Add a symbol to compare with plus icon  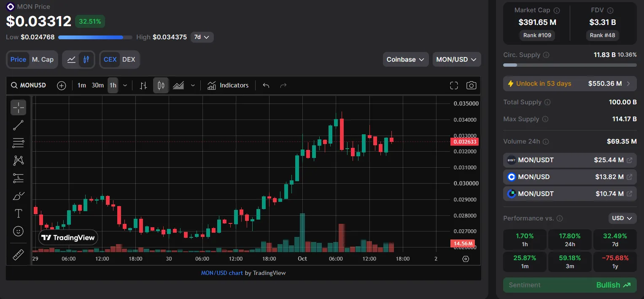[62, 86]
